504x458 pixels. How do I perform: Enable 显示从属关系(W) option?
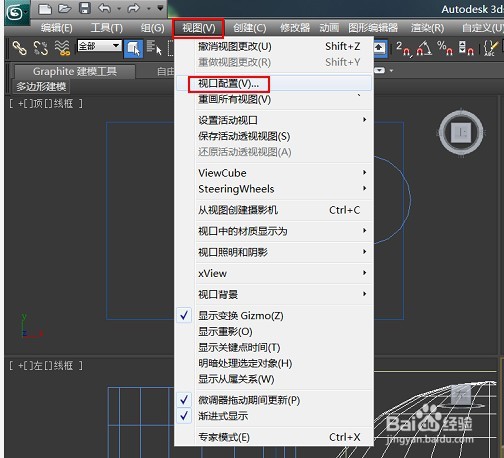pos(273,379)
